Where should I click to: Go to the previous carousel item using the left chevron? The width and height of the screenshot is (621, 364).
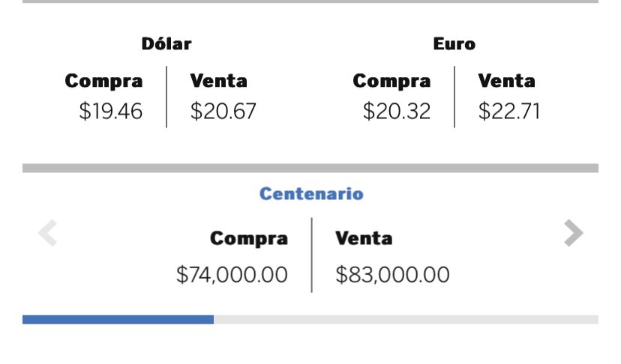pos(47,233)
